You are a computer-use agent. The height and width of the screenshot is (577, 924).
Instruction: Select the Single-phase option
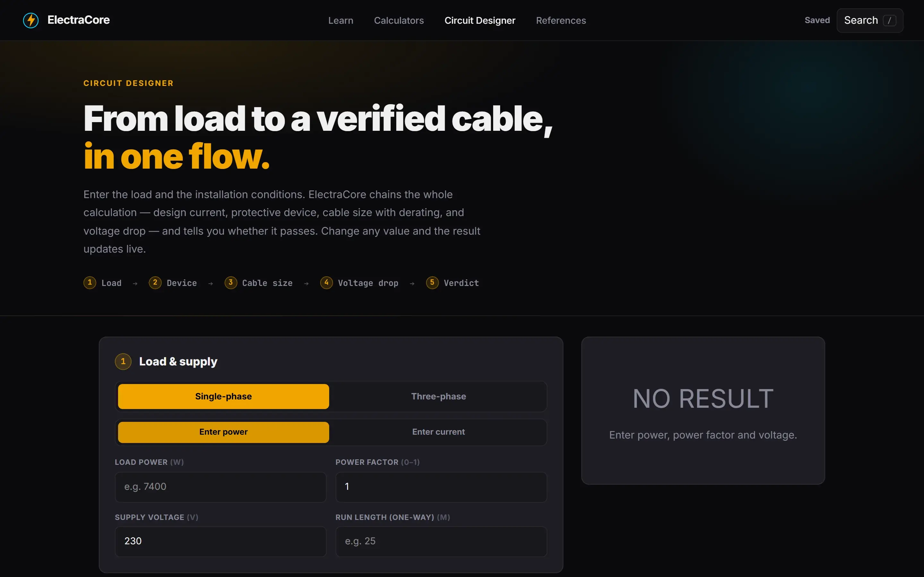[223, 396]
